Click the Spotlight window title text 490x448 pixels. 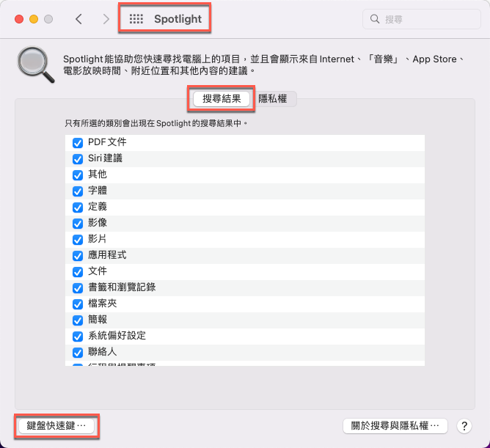[x=178, y=19]
